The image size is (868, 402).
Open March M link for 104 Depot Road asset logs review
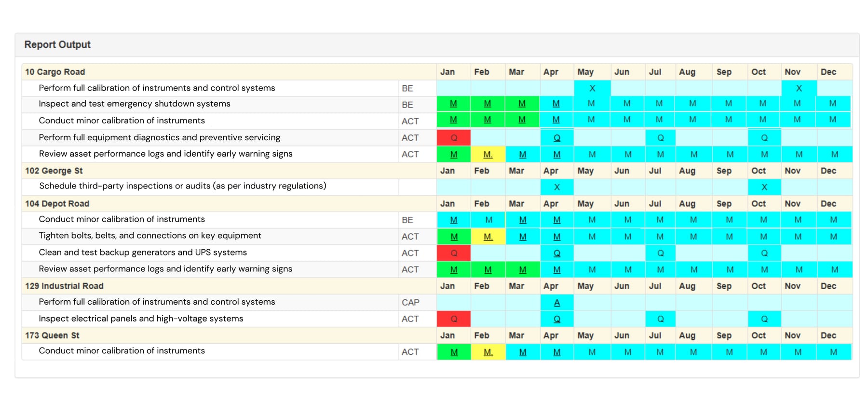(x=523, y=270)
